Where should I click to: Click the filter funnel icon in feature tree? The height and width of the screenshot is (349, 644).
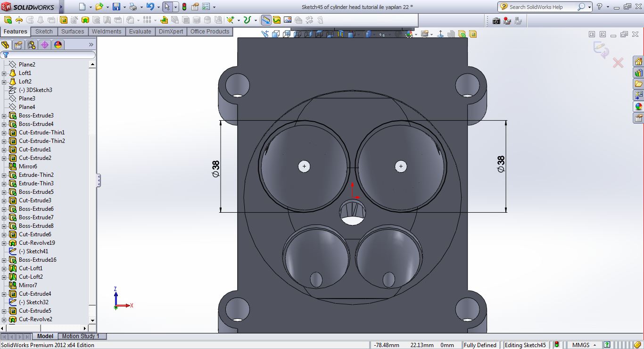click(6, 55)
